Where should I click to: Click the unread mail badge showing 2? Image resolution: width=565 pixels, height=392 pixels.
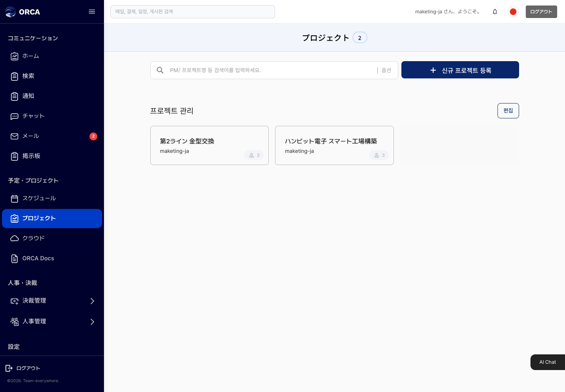tap(93, 136)
